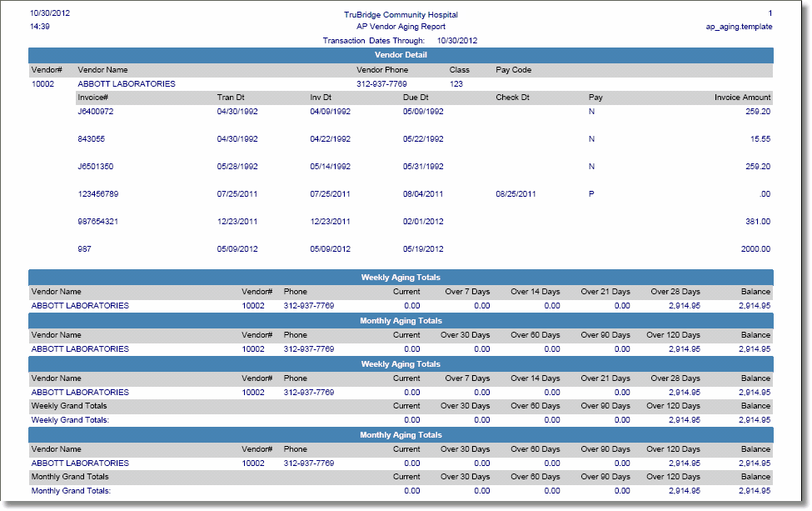Click the AP Vendor Aging Report subtitle

(x=401, y=27)
